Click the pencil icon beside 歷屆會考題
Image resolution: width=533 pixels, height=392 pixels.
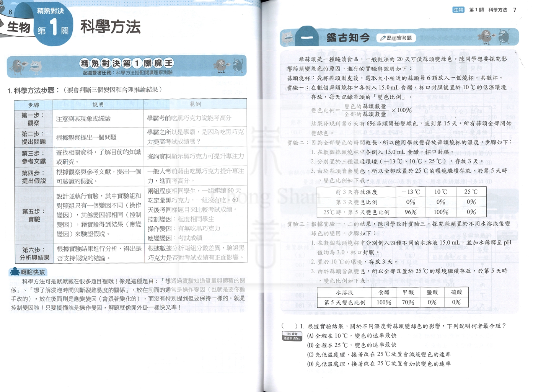point(383,38)
